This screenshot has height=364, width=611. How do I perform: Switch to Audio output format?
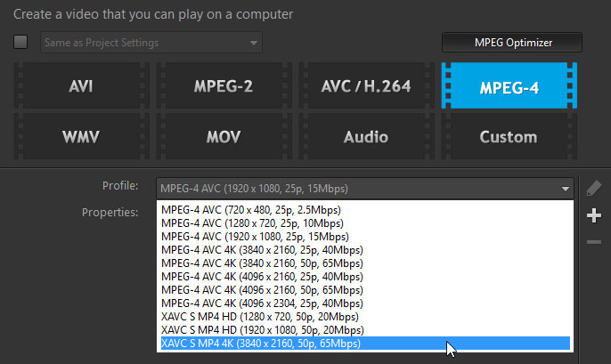366,137
